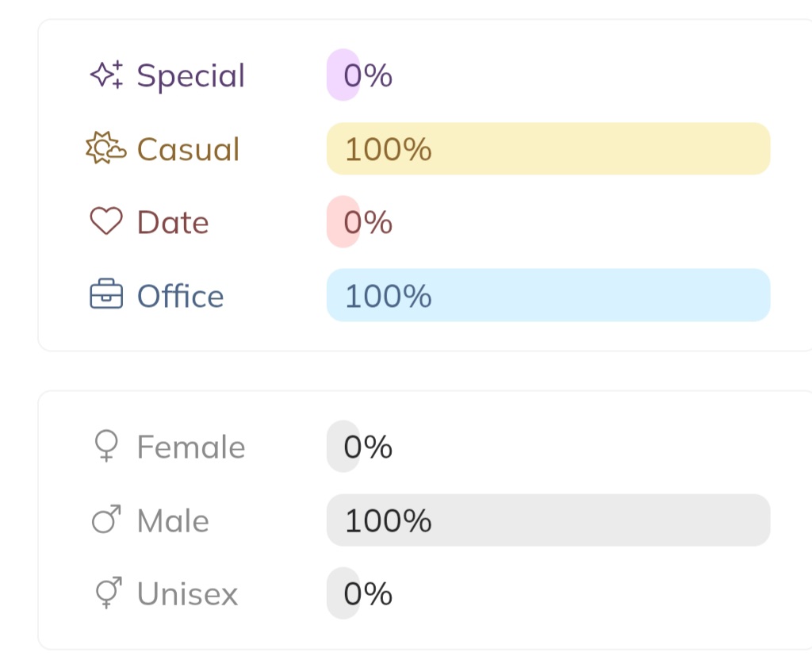
Task: Tap the Office occasion label
Action: 181,296
